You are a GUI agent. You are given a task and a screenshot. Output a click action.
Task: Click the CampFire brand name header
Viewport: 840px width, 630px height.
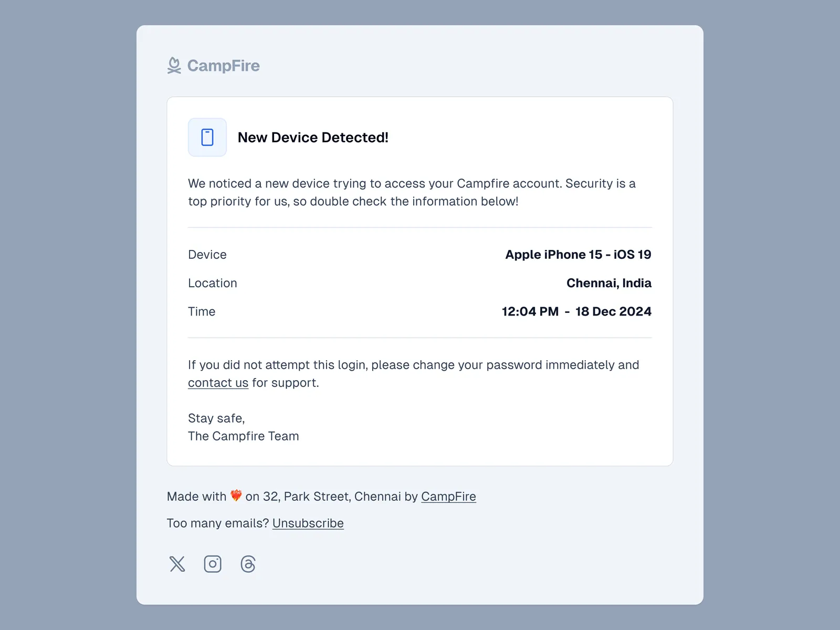[223, 66]
